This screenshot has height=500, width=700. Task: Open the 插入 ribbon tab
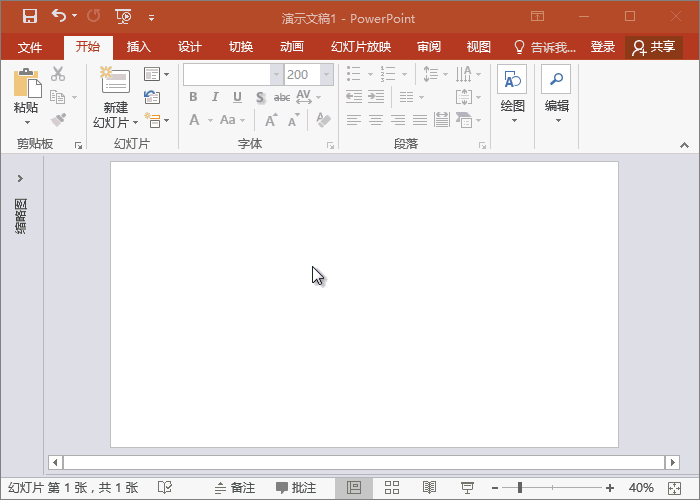pyautogui.click(x=138, y=47)
